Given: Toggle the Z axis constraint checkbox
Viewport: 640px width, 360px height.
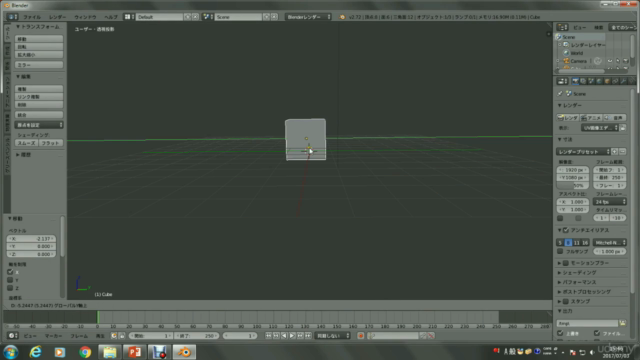Looking at the screenshot, I should click(10, 288).
